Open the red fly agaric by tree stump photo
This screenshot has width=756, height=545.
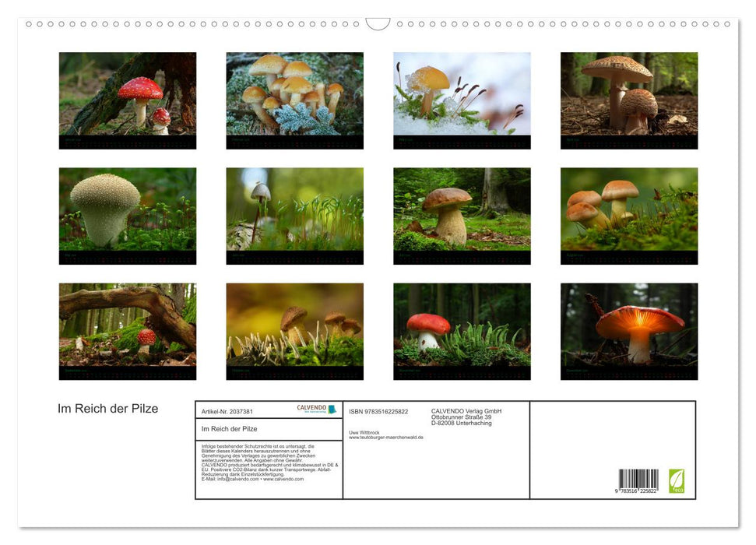coord(128,94)
